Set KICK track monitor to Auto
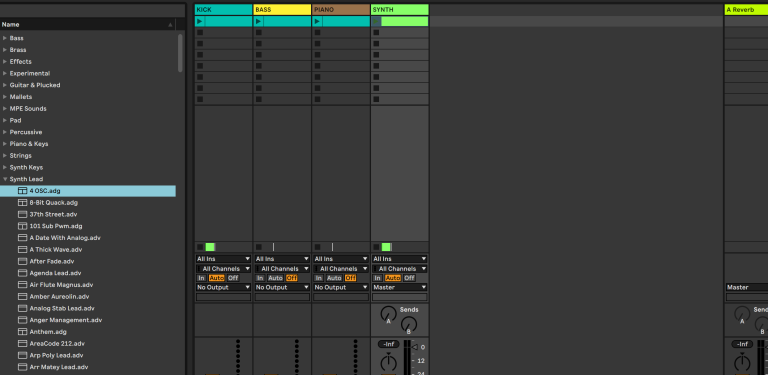This screenshot has height=375, width=768. (216, 278)
